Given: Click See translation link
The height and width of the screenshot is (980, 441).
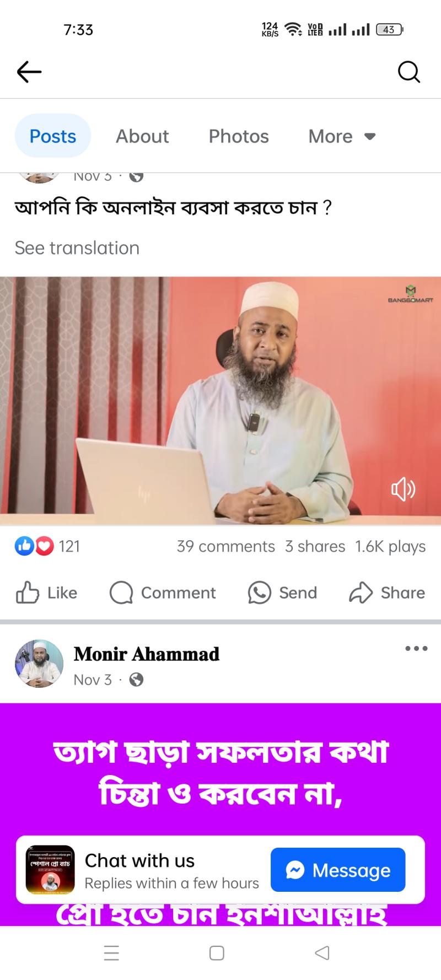Looking at the screenshot, I should point(77,248).
